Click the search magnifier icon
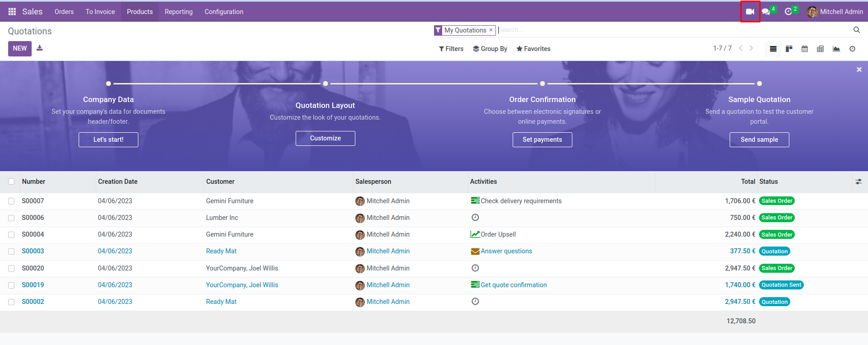Image resolution: width=868 pixels, height=345 pixels. pyautogui.click(x=856, y=30)
